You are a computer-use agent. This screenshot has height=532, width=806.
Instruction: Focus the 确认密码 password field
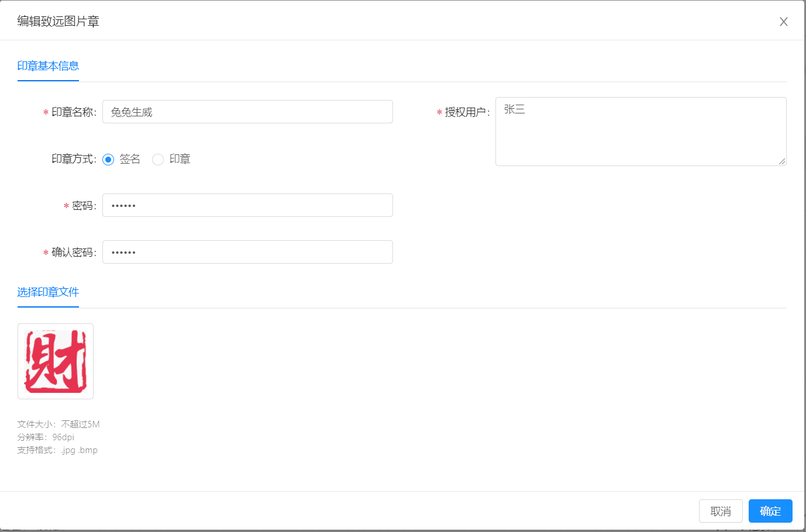click(247, 252)
